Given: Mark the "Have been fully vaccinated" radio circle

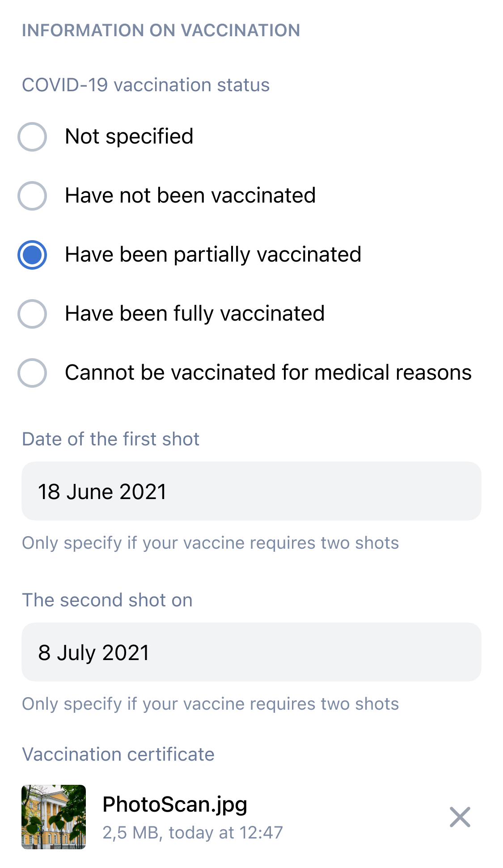Looking at the screenshot, I should [32, 314].
